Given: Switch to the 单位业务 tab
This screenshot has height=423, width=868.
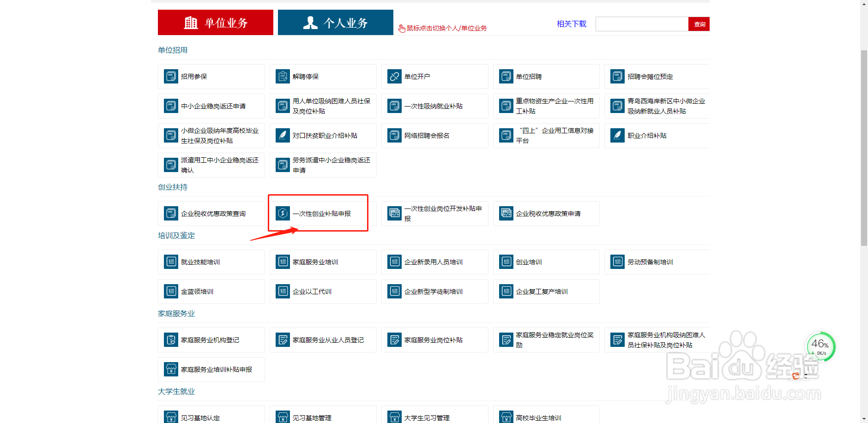Looking at the screenshot, I should [216, 23].
